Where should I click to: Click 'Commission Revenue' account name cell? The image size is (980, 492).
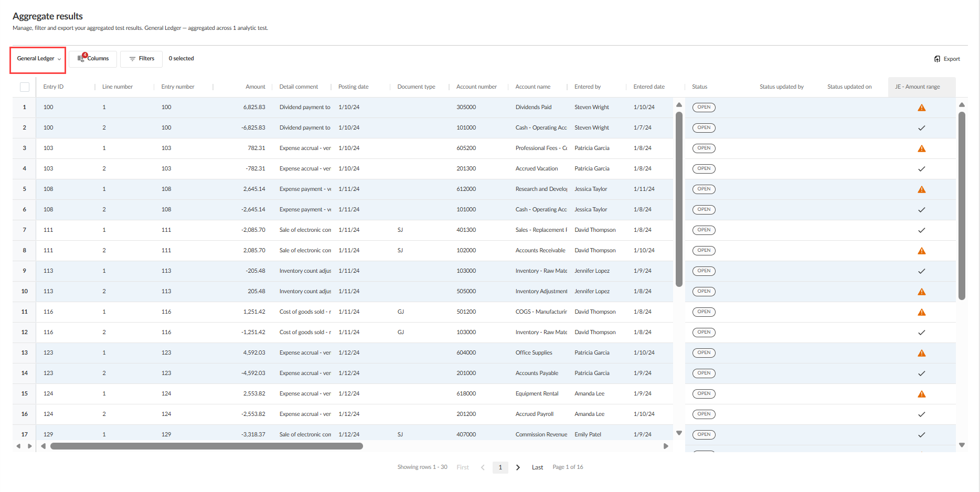pyautogui.click(x=541, y=435)
